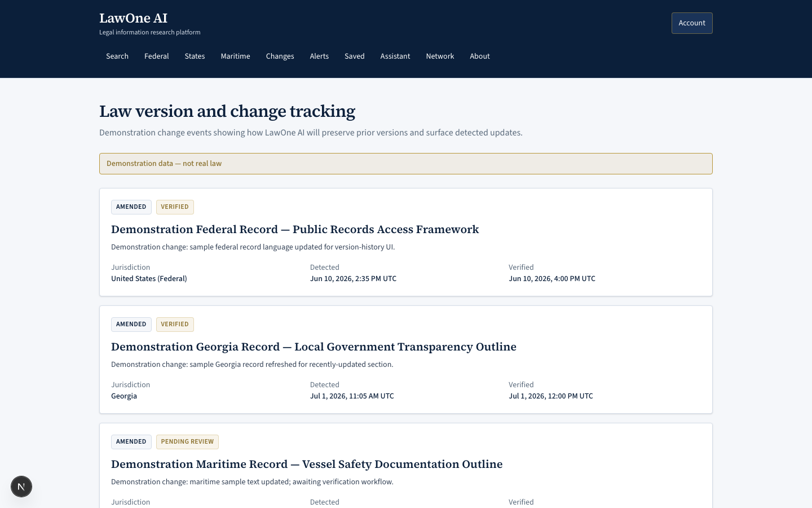Click the 'Law version and change tracking' heading

point(227,111)
